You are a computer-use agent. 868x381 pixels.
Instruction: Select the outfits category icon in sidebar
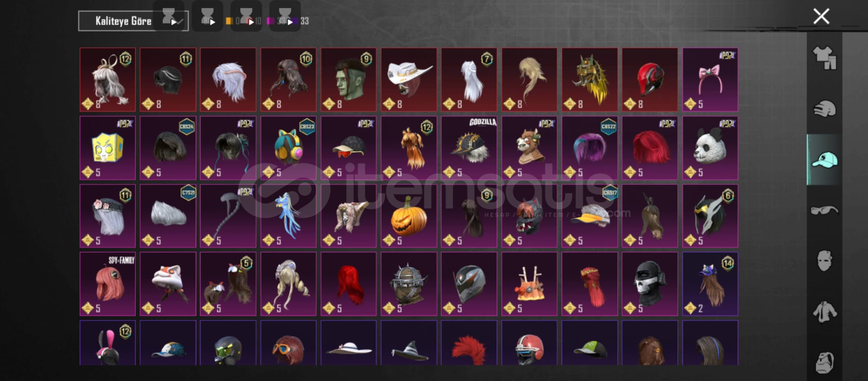coord(825,58)
